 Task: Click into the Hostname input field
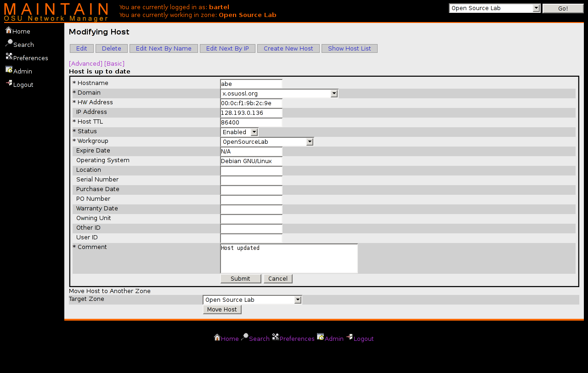(x=251, y=84)
